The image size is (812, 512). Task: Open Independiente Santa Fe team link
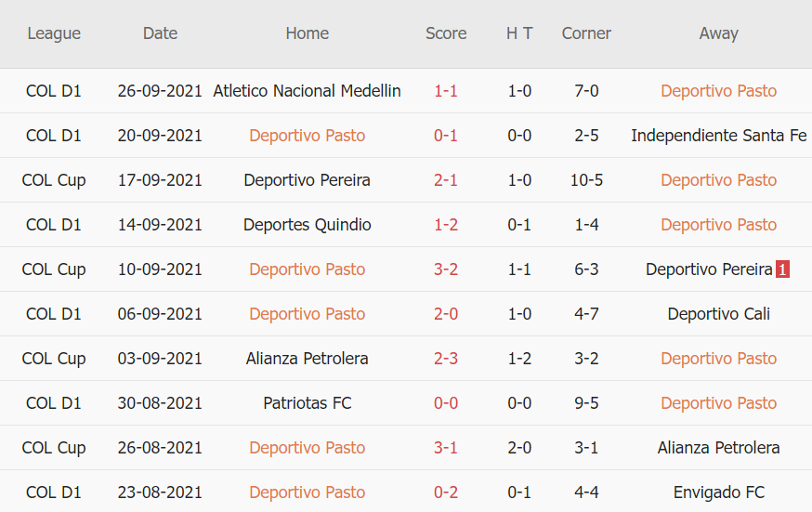pos(718,136)
